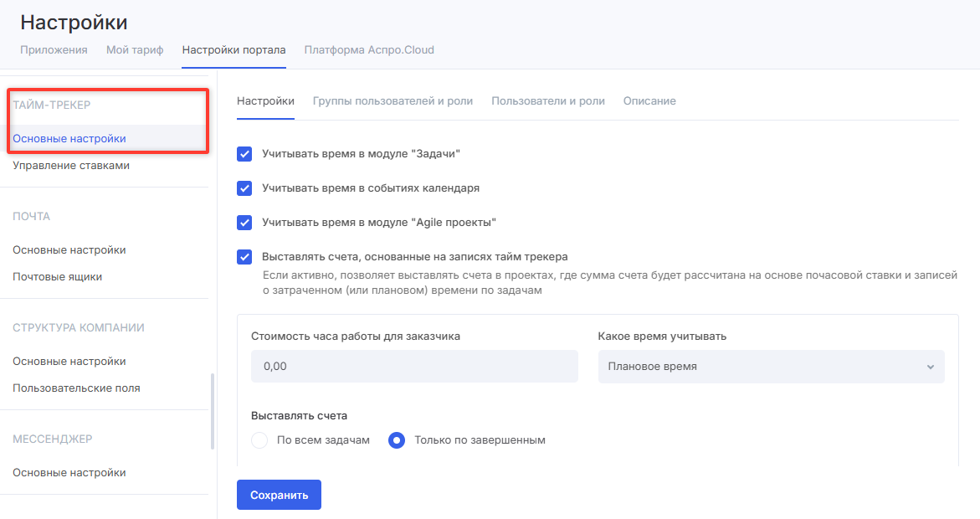980x519 pixels.
Task: Go to the 'Описание' tab
Action: coord(649,100)
